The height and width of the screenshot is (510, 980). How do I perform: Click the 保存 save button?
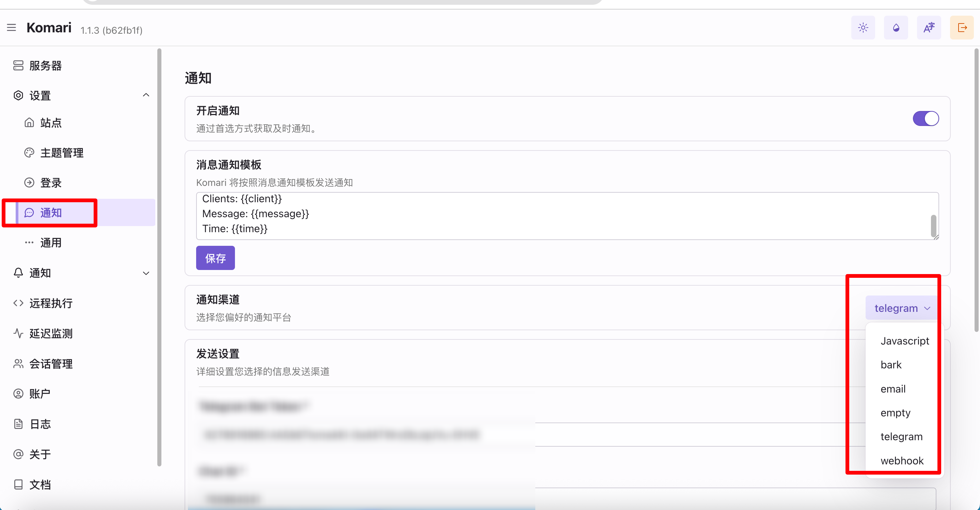coord(215,258)
